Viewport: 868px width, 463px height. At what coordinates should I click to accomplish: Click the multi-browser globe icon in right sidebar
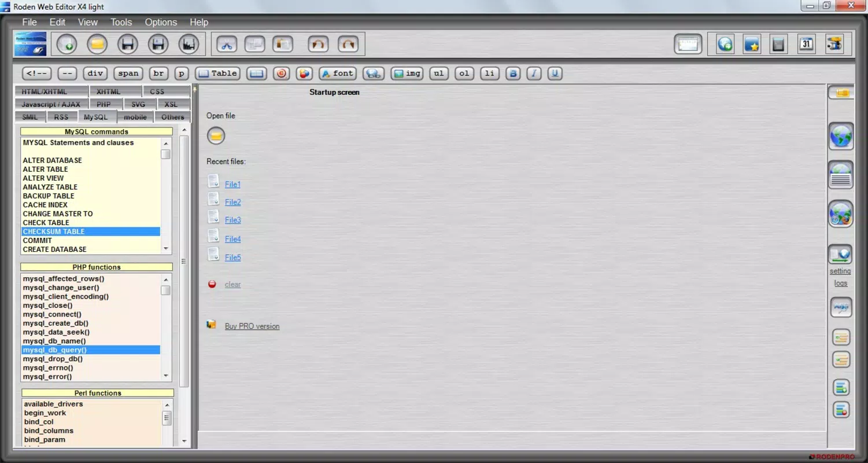coord(841,214)
